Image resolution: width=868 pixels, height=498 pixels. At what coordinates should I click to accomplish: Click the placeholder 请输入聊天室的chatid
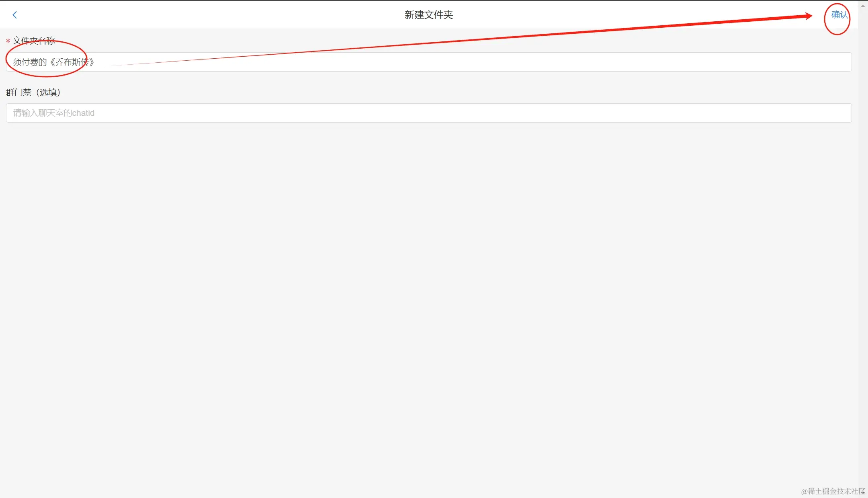click(x=54, y=113)
